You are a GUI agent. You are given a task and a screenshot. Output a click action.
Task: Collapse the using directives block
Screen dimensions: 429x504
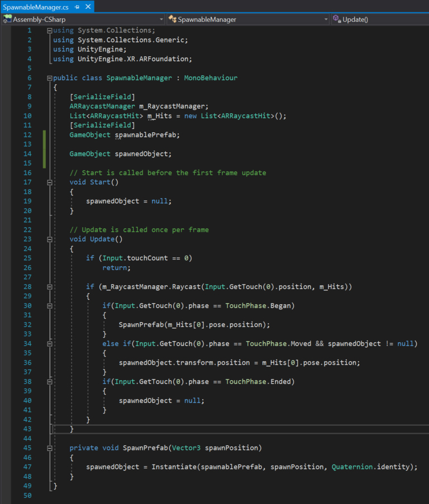coord(50,31)
